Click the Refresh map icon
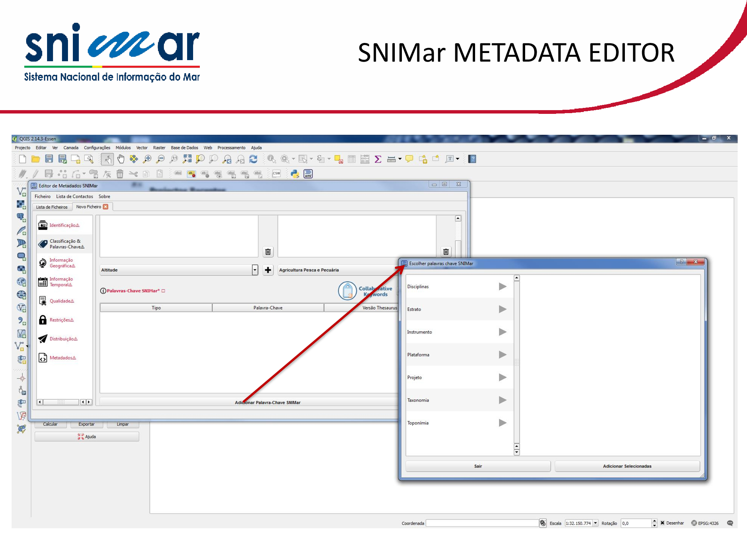The width and height of the screenshot is (747, 560). pos(253,159)
